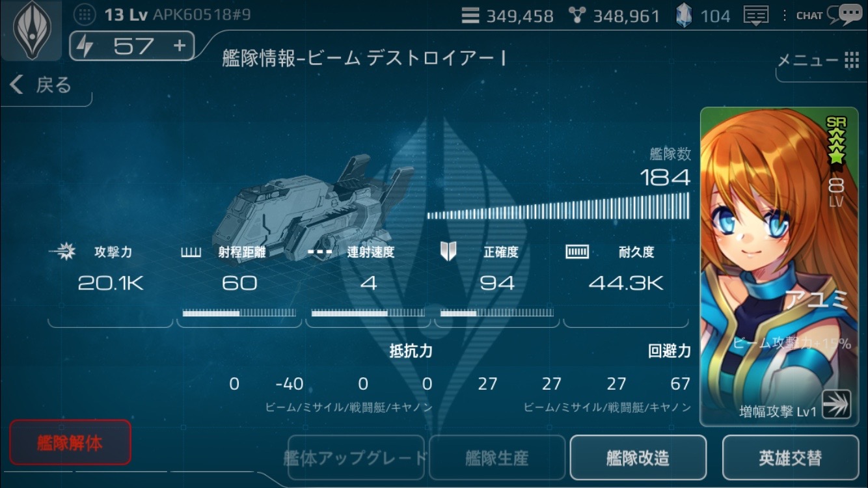Viewport: 868px width, 488px height.
Task: Tap the アユミ hero portrait card
Action: (779, 266)
